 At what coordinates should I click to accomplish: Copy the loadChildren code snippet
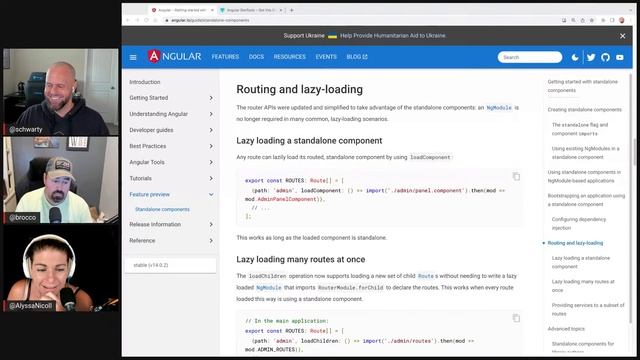point(516,318)
